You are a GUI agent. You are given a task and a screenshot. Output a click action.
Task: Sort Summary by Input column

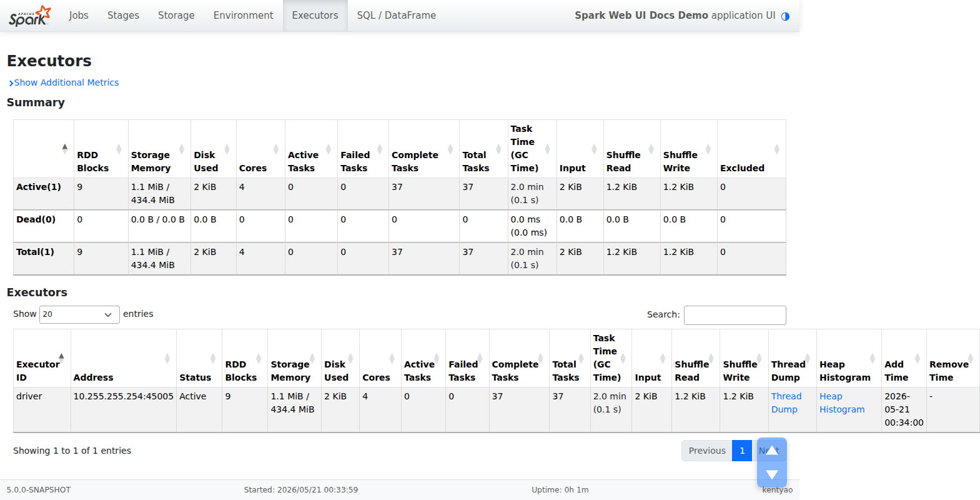580,149
